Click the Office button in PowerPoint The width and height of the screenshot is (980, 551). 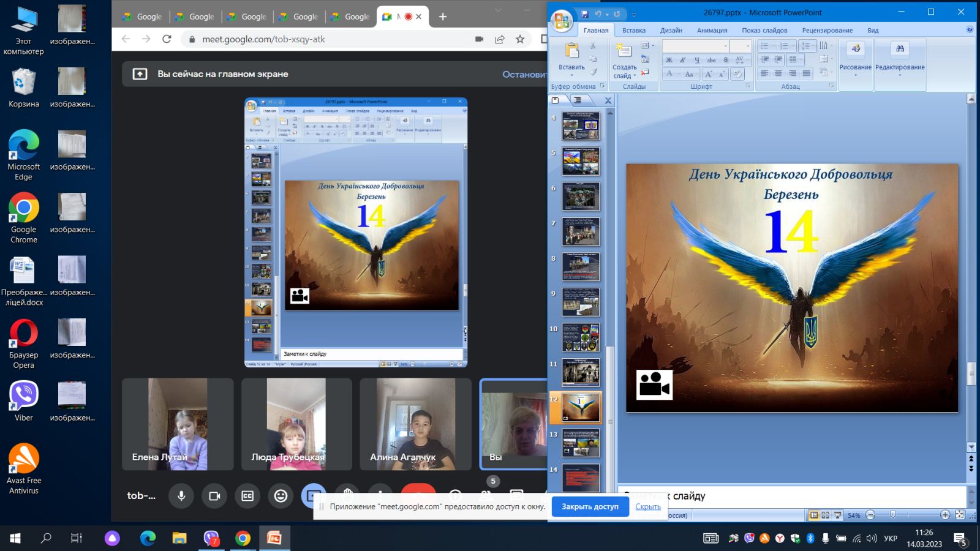(561, 20)
